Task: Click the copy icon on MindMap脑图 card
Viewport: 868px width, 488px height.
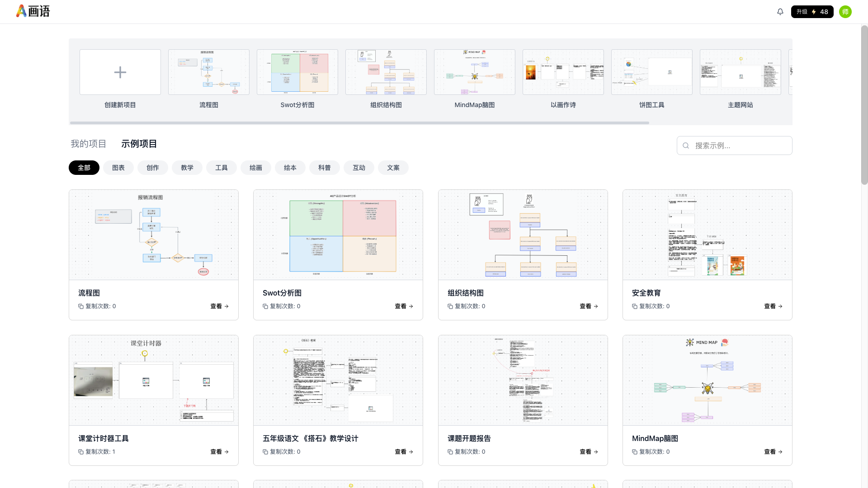Action: click(635, 452)
